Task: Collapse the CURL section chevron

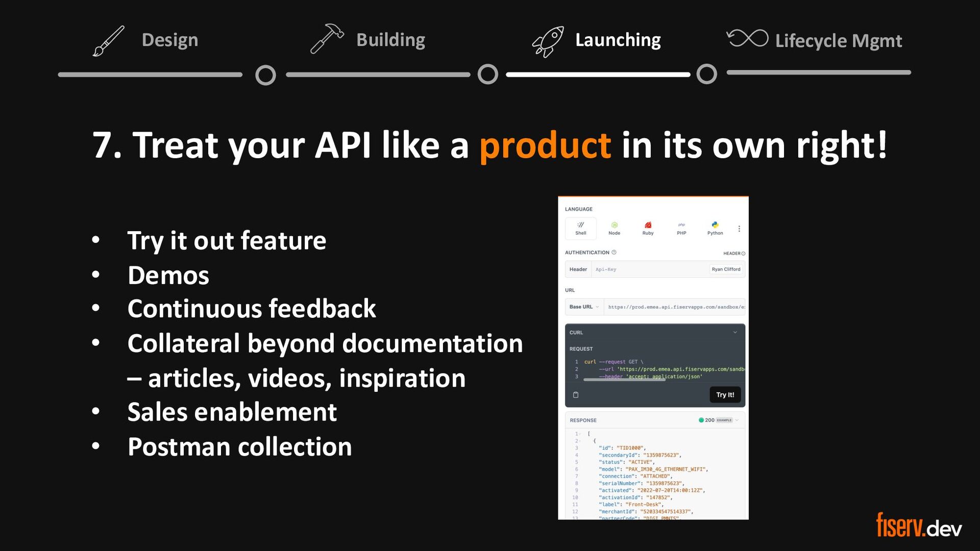Action: click(x=735, y=332)
